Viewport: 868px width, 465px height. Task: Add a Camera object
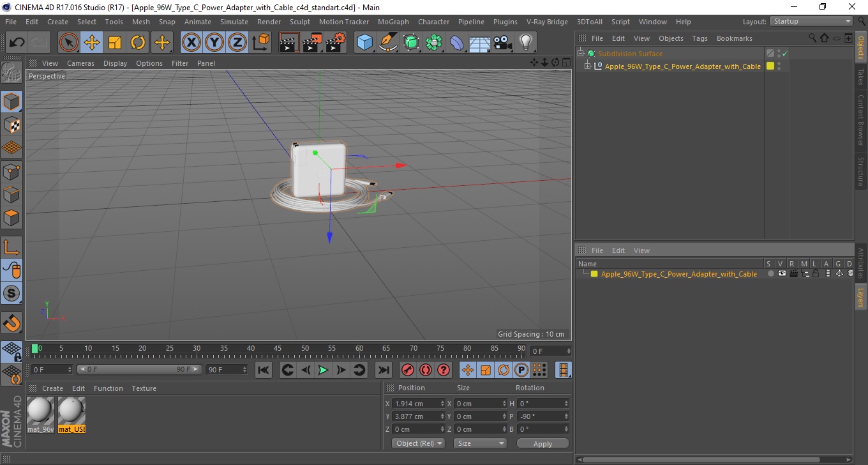503,43
